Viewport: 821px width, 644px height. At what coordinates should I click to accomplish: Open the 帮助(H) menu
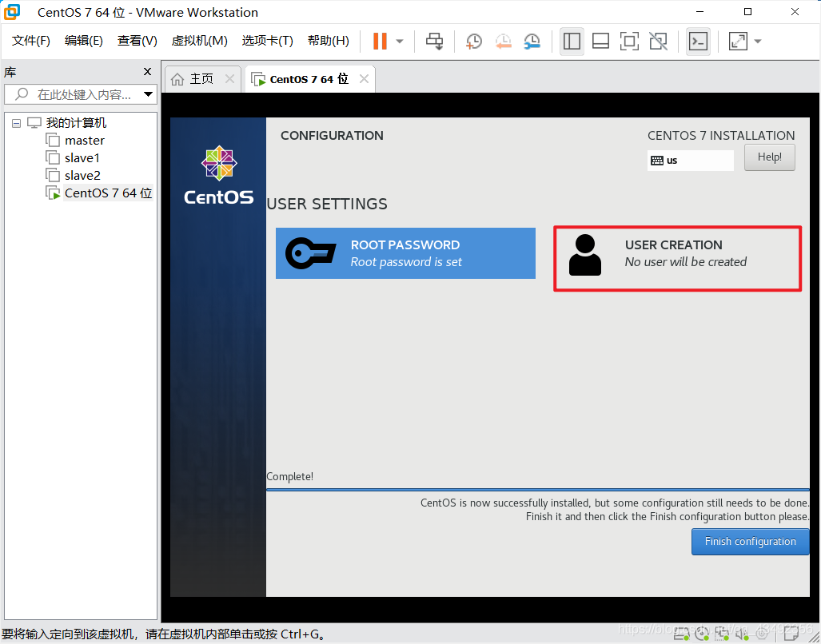[329, 41]
